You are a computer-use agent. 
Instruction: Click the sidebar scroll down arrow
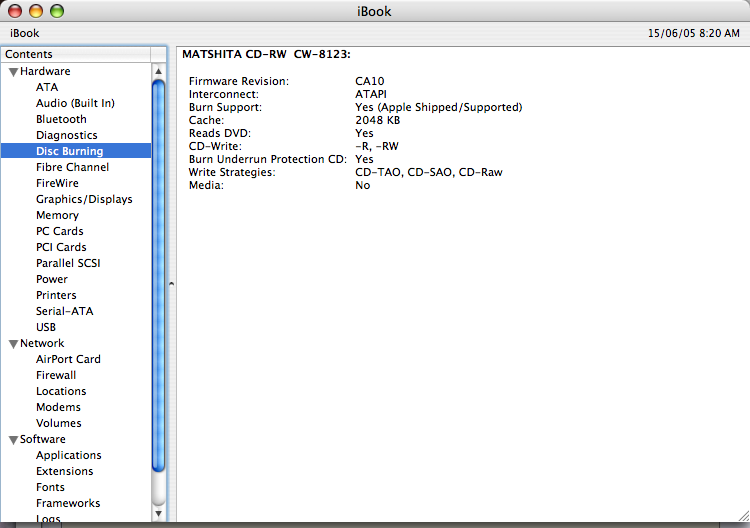click(x=158, y=514)
